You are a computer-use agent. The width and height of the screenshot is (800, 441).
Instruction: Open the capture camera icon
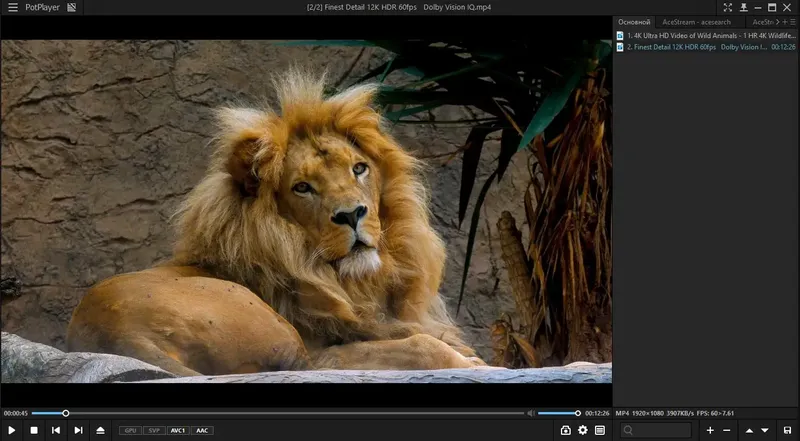pos(565,430)
